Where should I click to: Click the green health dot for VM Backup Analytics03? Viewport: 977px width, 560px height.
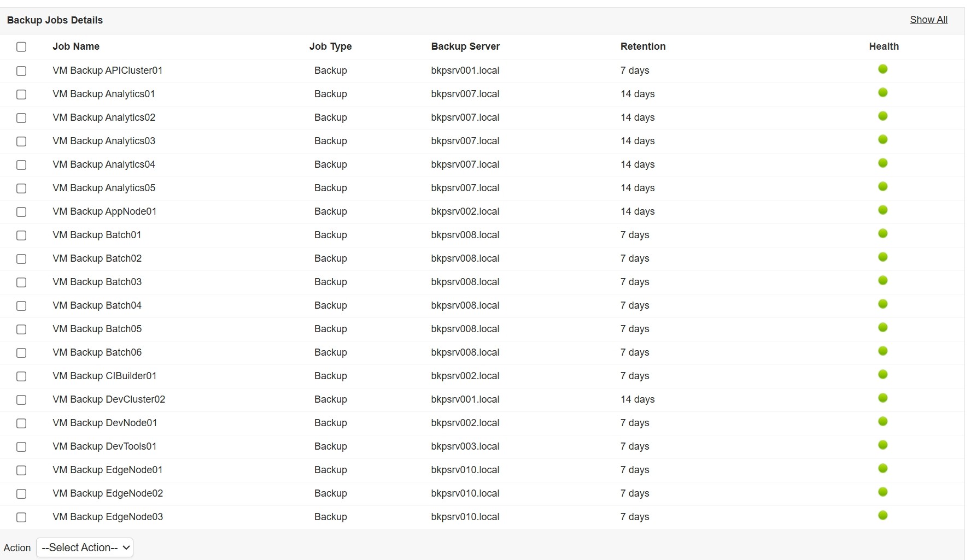[x=883, y=139]
